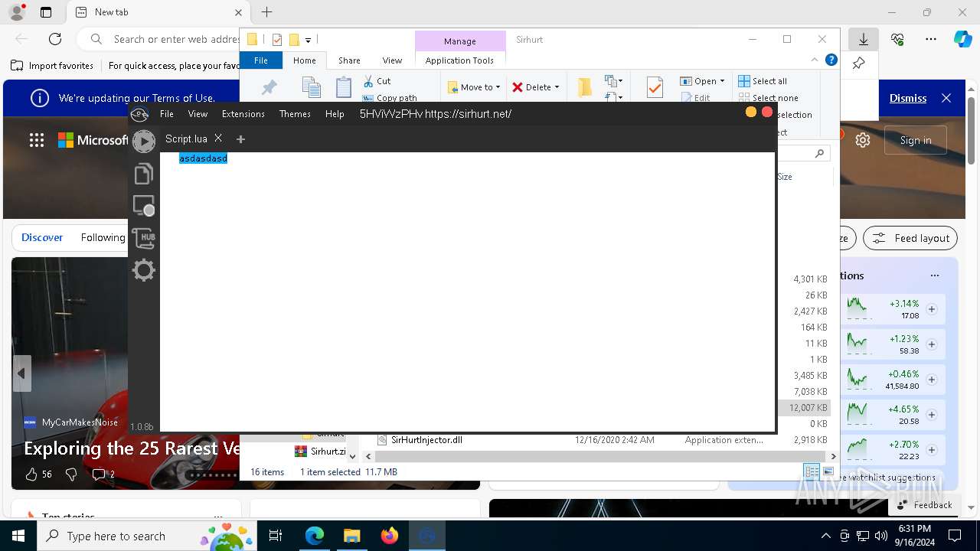This screenshot has width=980, height=551.
Task: Click Pin to Quick access icon
Action: [269, 87]
